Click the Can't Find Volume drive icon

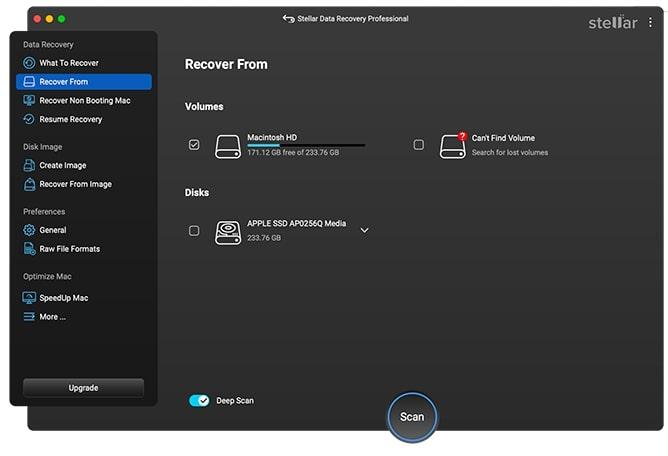[452, 147]
